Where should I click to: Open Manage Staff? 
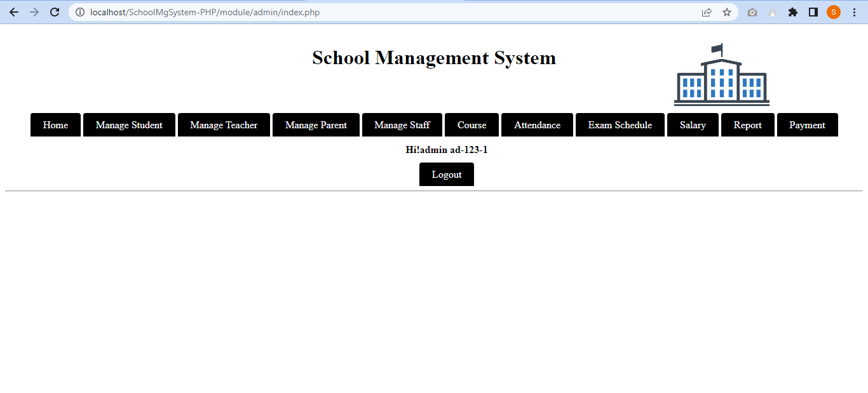click(x=402, y=124)
